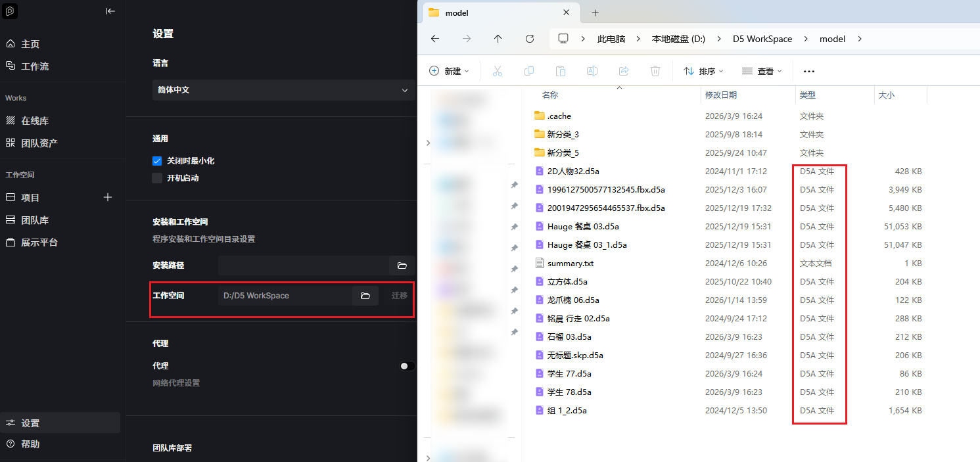Expand the 排序 sort dropdown
The image size is (980, 462).
pyautogui.click(x=703, y=71)
